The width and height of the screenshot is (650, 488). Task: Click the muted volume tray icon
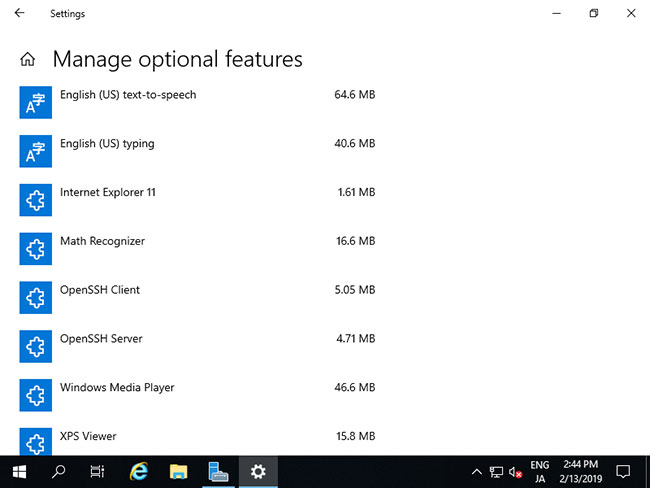(x=515, y=472)
